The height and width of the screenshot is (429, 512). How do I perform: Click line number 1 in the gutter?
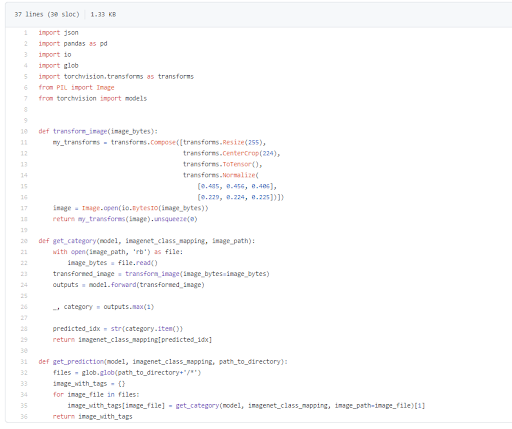coord(25,33)
